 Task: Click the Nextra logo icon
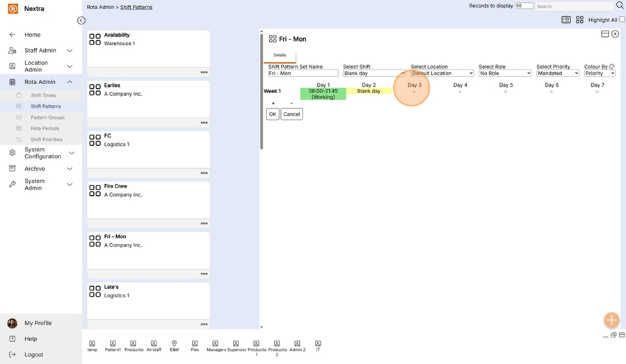click(13, 9)
